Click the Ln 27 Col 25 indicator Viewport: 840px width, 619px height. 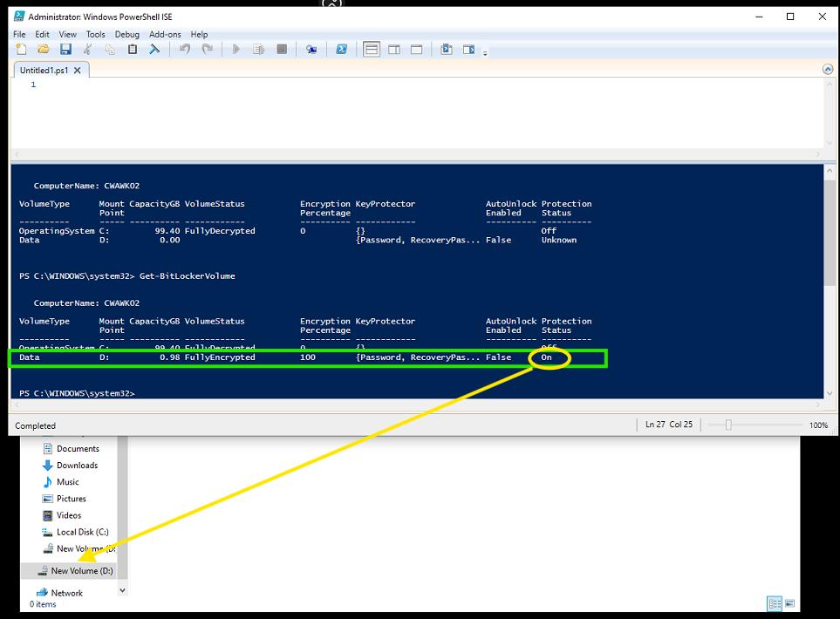(668, 424)
